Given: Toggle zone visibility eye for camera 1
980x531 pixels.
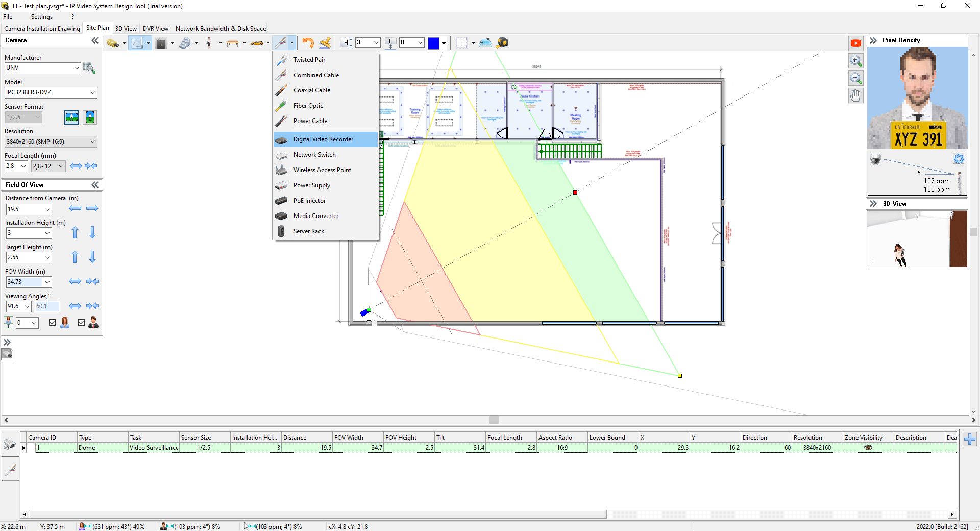Looking at the screenshot, I should (868, 448).
